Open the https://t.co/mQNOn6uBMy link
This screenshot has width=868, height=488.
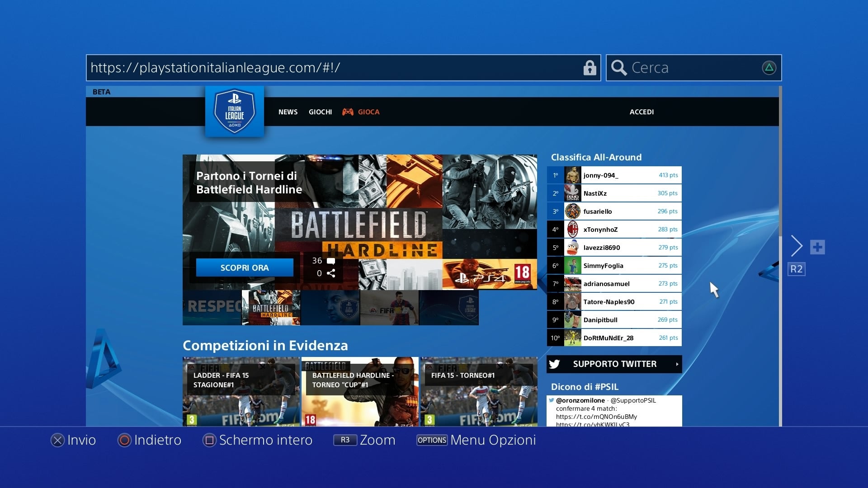[x=596, y=417]
